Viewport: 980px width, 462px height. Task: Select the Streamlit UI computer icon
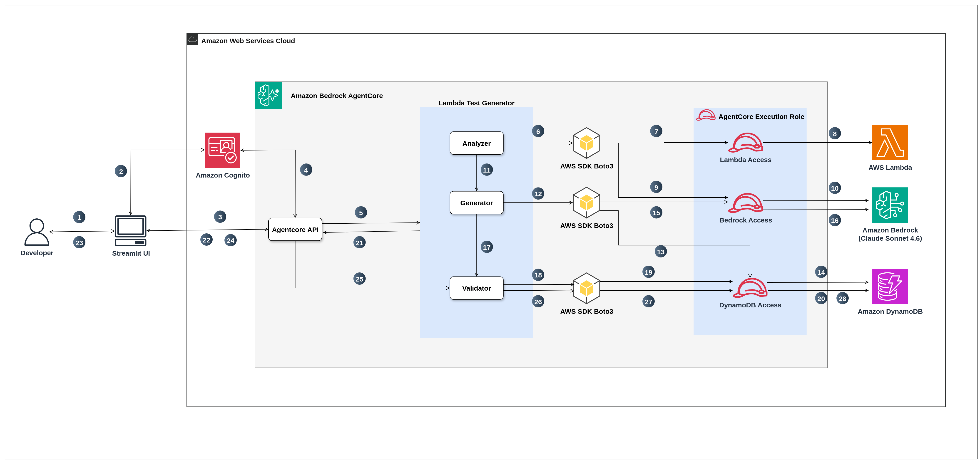coord(130,231)
